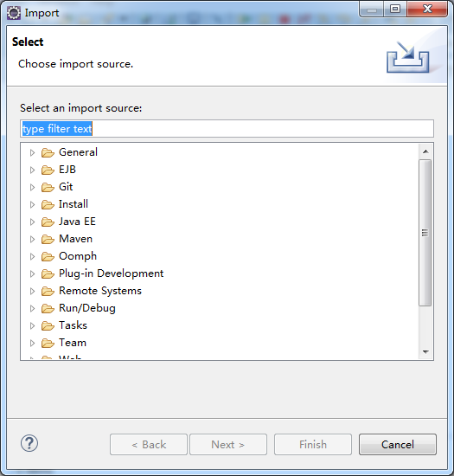Maximize the Import dialog window

click(x=395, y=10)
